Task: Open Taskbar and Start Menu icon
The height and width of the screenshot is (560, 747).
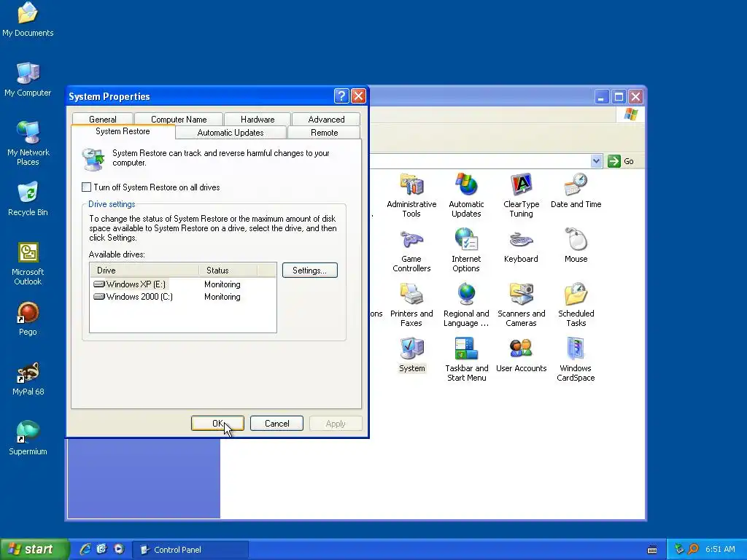Action: click(466, 359)
